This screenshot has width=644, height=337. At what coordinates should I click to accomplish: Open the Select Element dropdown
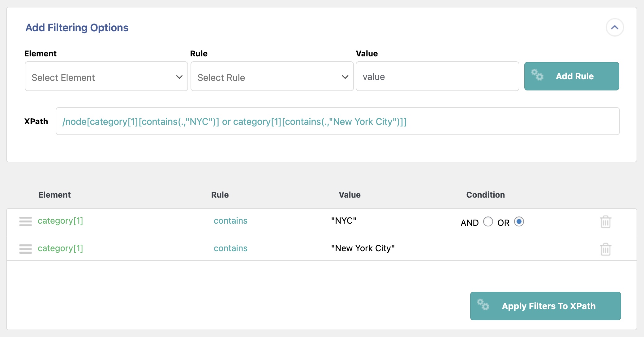tap(106, 77)
